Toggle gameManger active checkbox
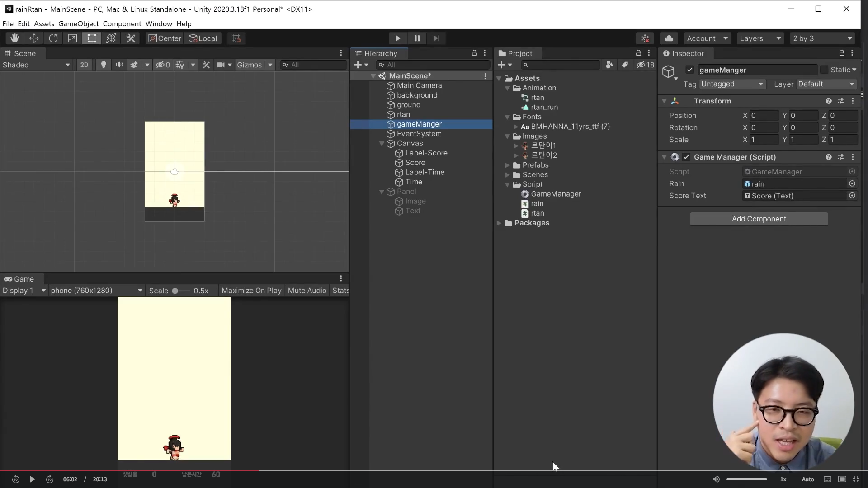Viewport: 868px width, 488px height. (x=689, y=70)
